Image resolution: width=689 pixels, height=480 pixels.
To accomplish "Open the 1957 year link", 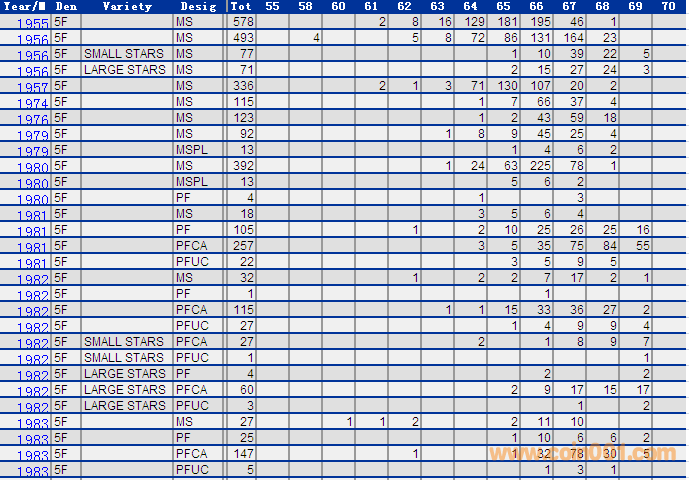I will click(x=33, y=88).
